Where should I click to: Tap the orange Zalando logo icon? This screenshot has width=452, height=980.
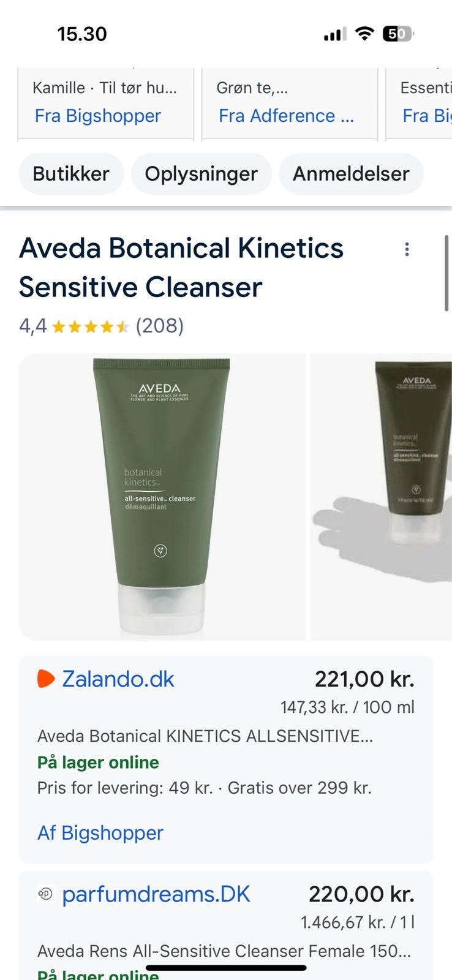point(46,679)
